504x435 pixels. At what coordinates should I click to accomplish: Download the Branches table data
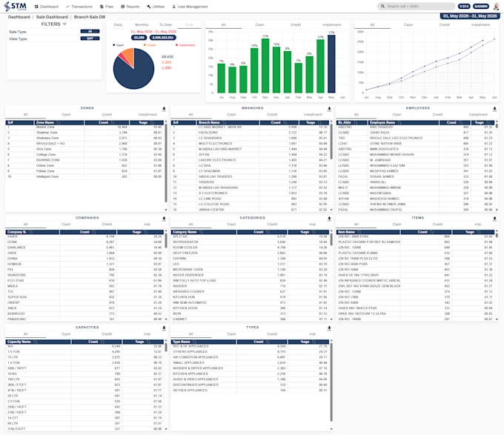[x=329, y=109]
